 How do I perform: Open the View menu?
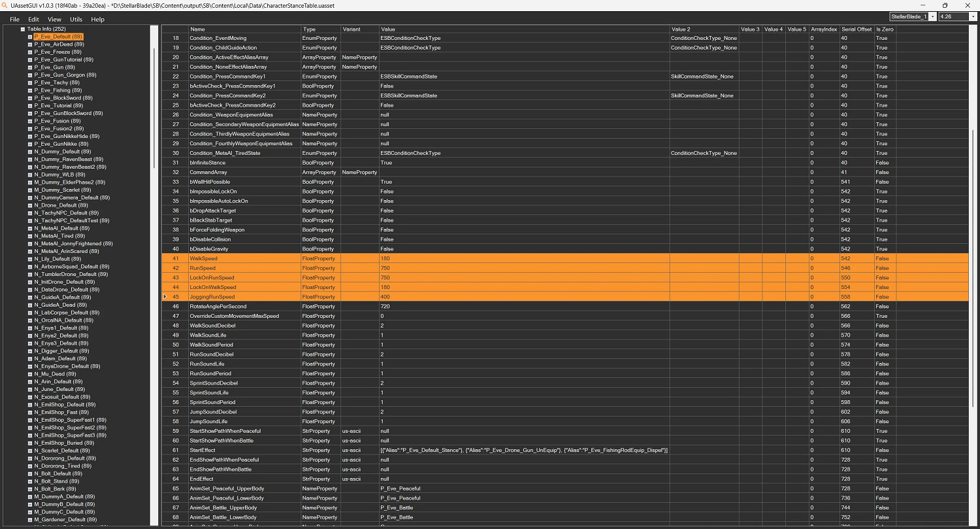54,20
